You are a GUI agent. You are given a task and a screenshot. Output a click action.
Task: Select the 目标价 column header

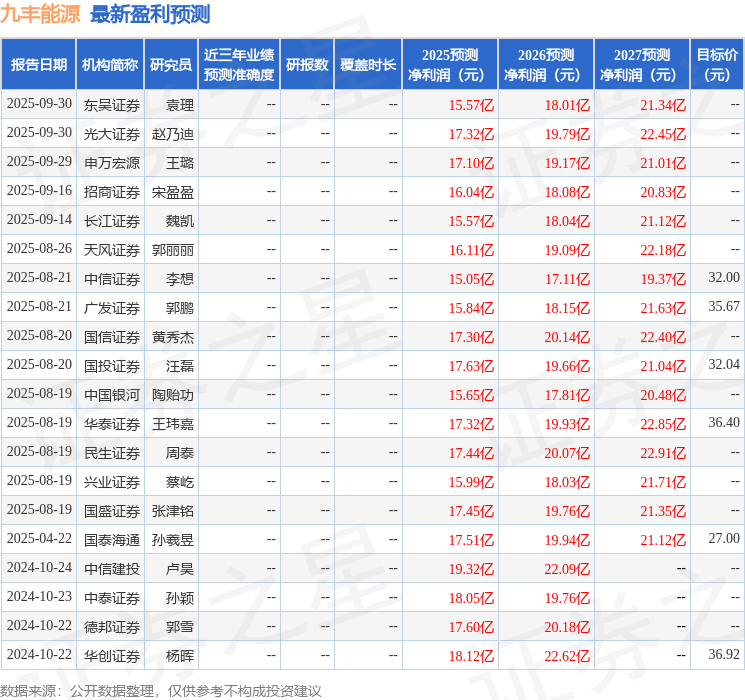click(717, 65)
